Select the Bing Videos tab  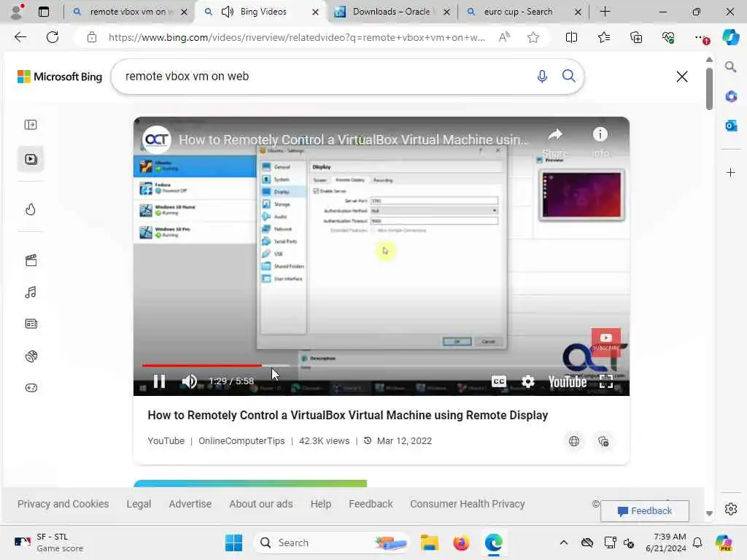pos(263,12)
